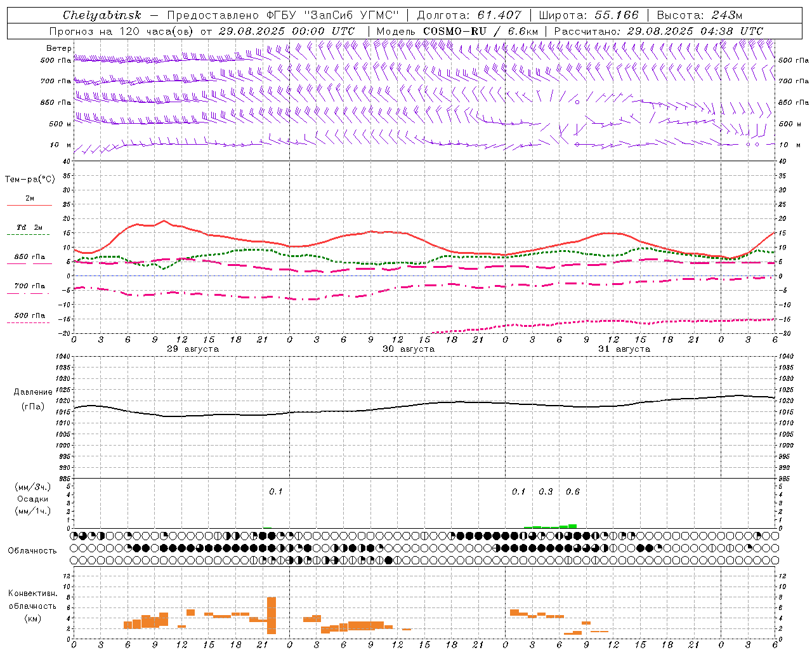
Task: Click the "2м" temperature legend entry
Action: pyautogui.click(x=30, y=198)
